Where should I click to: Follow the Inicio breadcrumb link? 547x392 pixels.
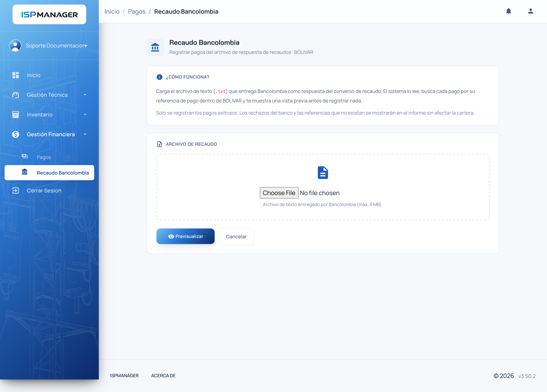(112, 12)
